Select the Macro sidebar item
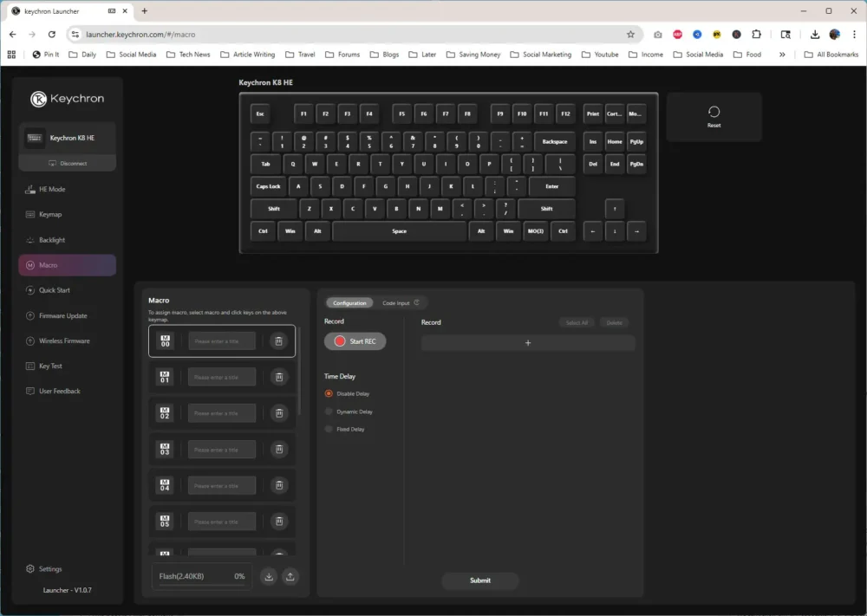Viewport: 867px width, 616px height. point(68,265)
